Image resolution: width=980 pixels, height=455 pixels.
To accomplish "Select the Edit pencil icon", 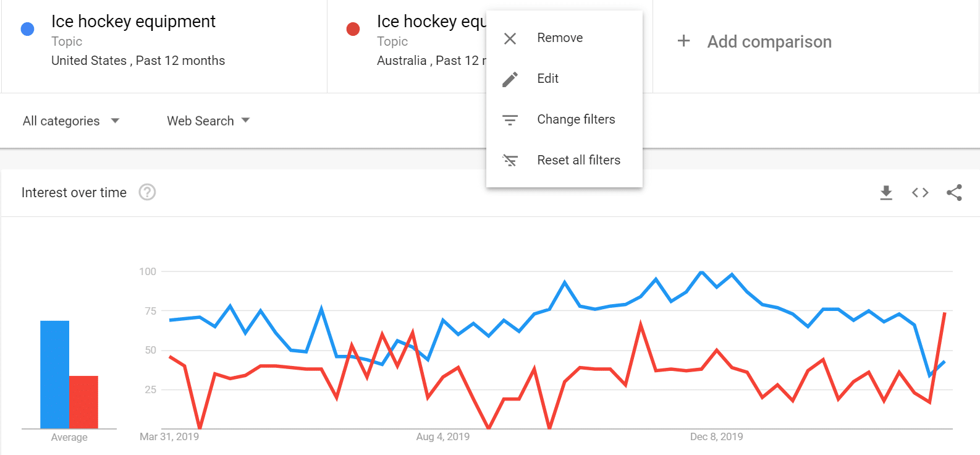I will tap(510, 79).
